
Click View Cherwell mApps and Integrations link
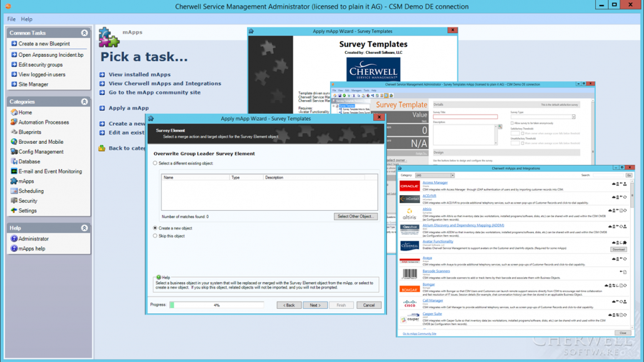tap(164, 83)
